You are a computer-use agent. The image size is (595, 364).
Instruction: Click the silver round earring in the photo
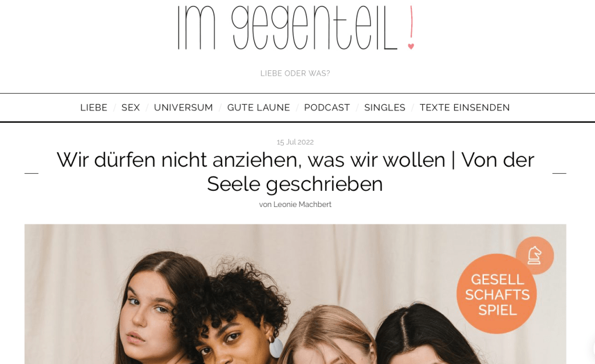(276, 347)
